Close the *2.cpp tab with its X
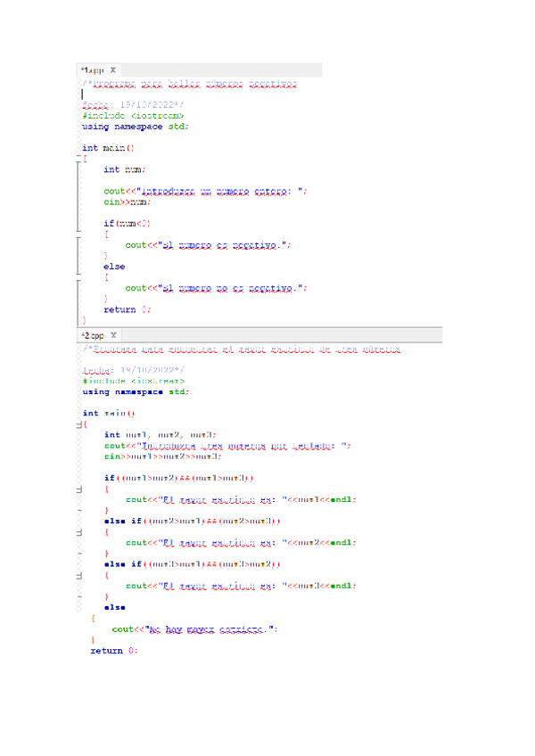The width and height of the screenshot is (535, 756). [x=113, y=335]
